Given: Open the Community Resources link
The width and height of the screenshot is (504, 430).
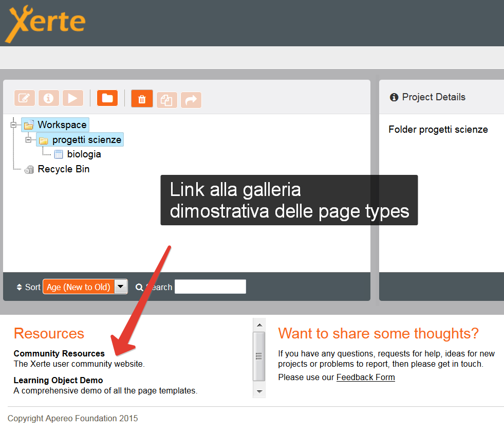Looking at the screenshot, I should [x=59, y=354].
